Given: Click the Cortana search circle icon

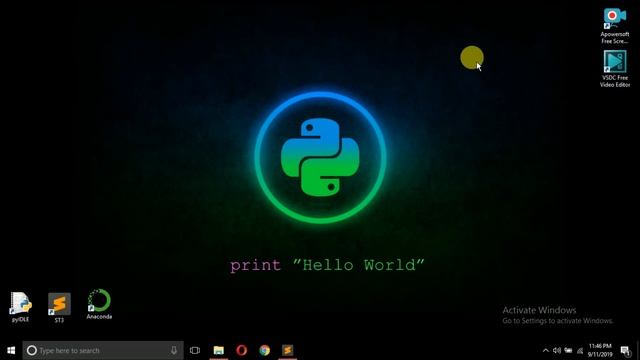Looking at the screenshot, I should pyautogui.click(x=32, y=350).
